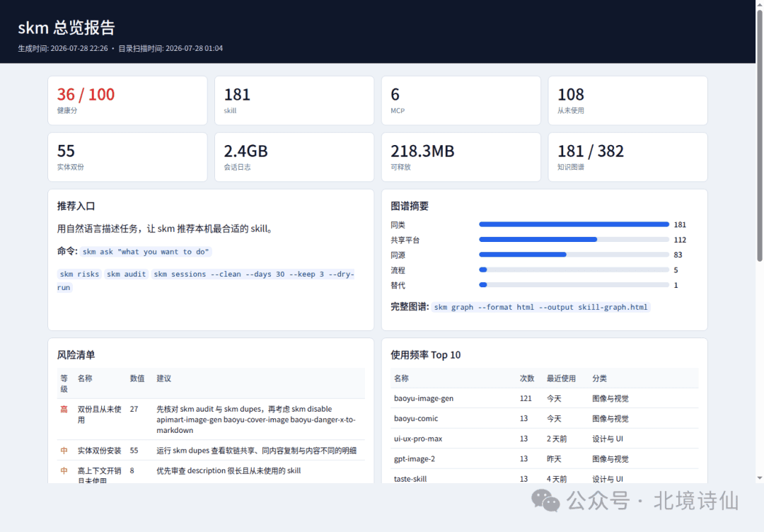Click the 同类 progress bar
The height and width of the screenshot is (532, 764).
[x=574, y=224]
